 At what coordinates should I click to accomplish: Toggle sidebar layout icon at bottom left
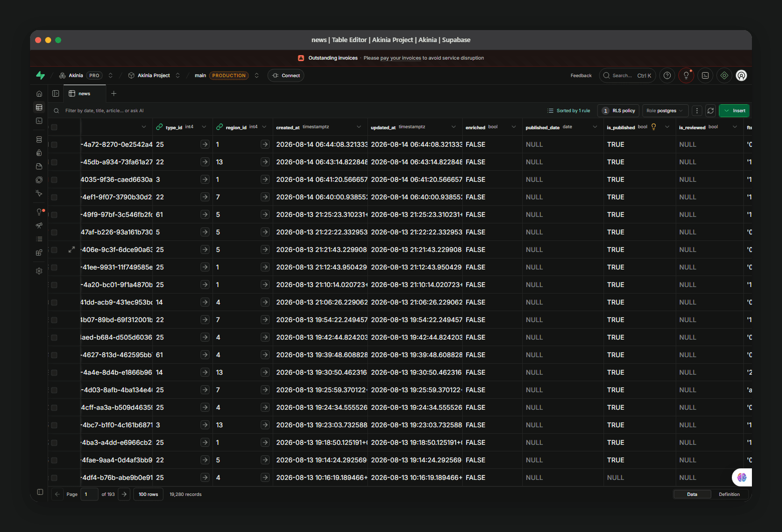pyautogui.click(x=40, y=492)
